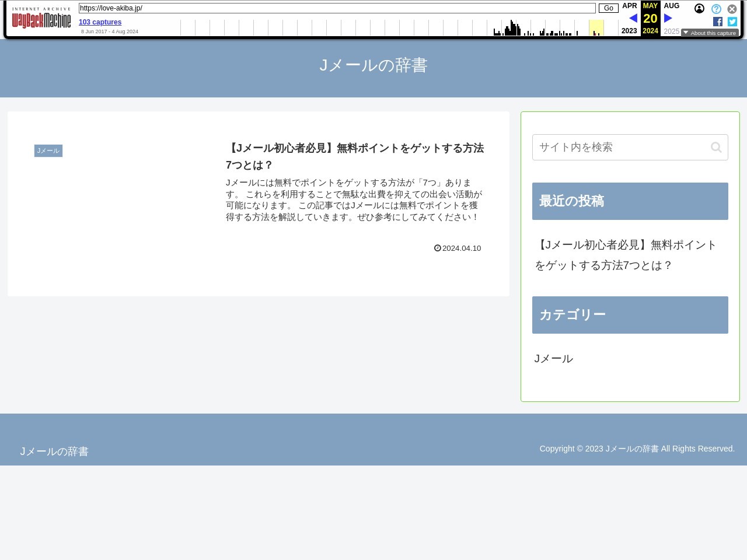Click the Wayback URL input field
The height and width of the screenshot is (560, 747).
(x=337, y=8)
